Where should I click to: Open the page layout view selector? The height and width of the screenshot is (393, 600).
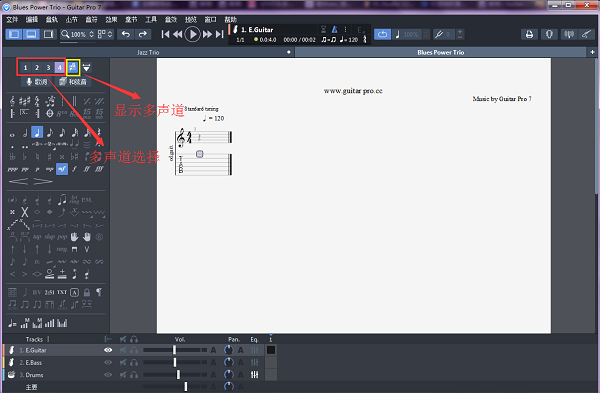tap(105, 34)
